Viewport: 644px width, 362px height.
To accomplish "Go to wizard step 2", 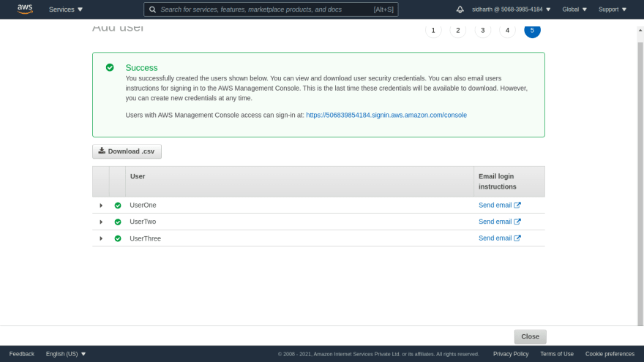I will click(458, 30).
